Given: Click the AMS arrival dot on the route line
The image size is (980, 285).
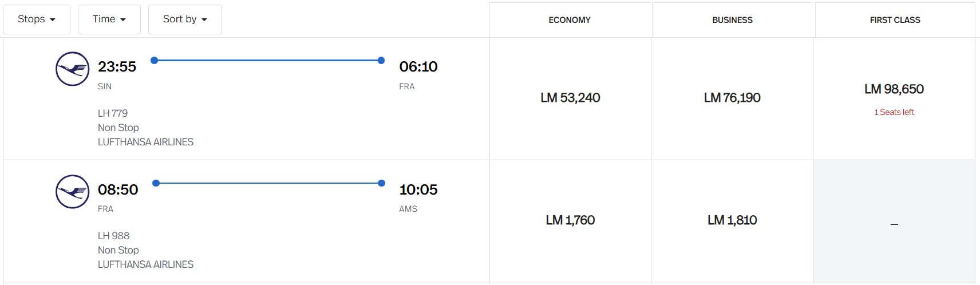Looking at the screenshot, I should tap(382, 183).
